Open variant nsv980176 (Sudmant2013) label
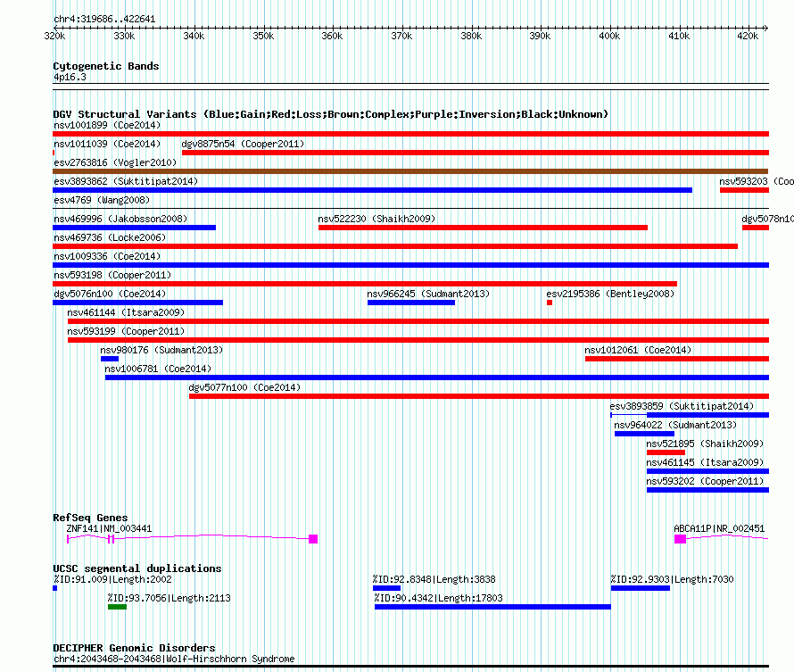 point(161,351)
